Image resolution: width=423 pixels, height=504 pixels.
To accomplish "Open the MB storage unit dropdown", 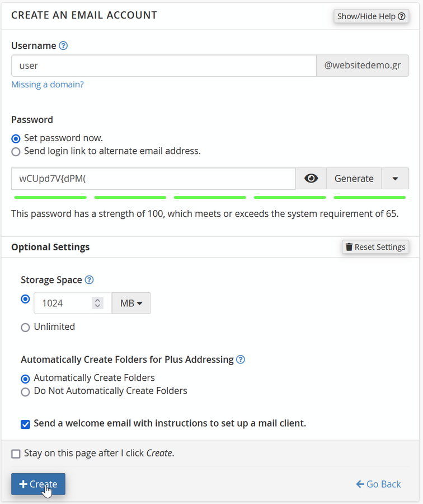I will pyautogui.click(x=131, y=303).
